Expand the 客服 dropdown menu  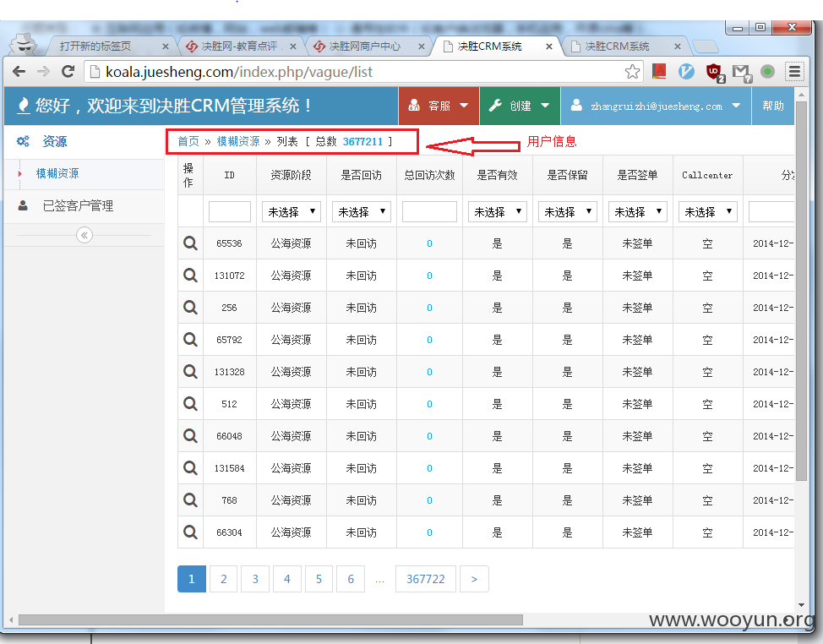439,106
